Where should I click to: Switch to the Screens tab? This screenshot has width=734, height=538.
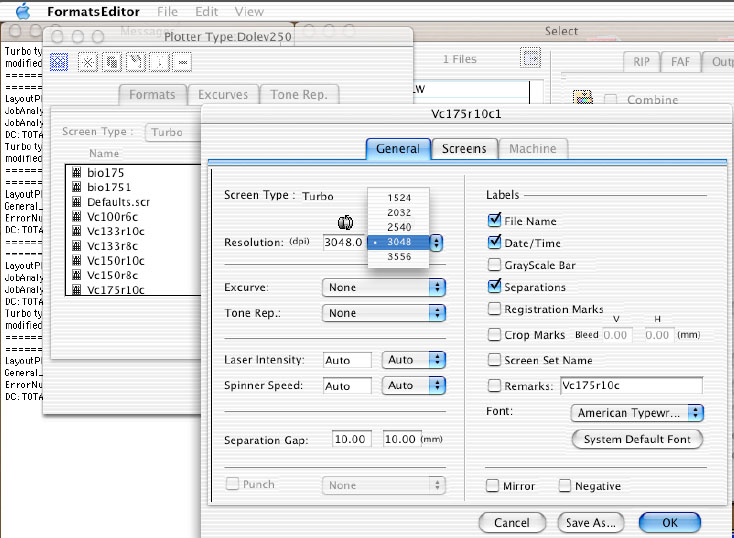coord(464,149)
